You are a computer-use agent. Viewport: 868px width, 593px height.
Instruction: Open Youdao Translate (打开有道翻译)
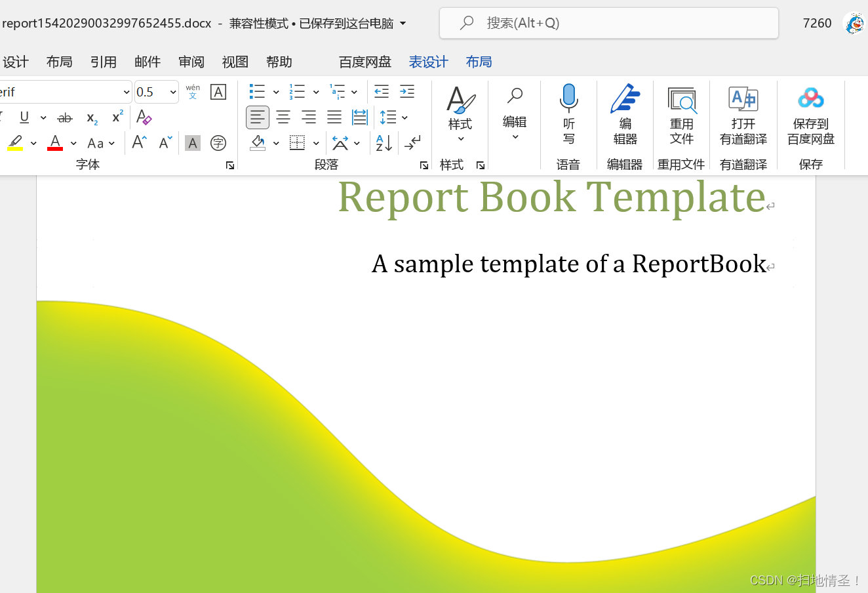743,115
